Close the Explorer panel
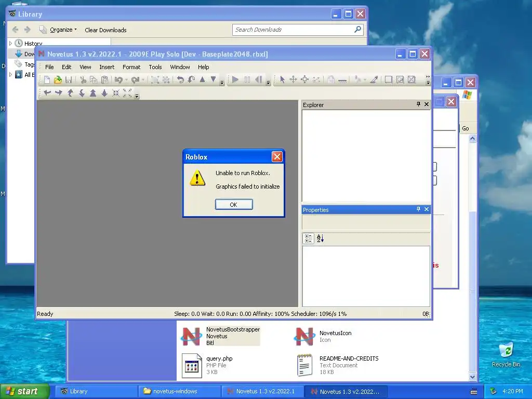 [427, 104]
